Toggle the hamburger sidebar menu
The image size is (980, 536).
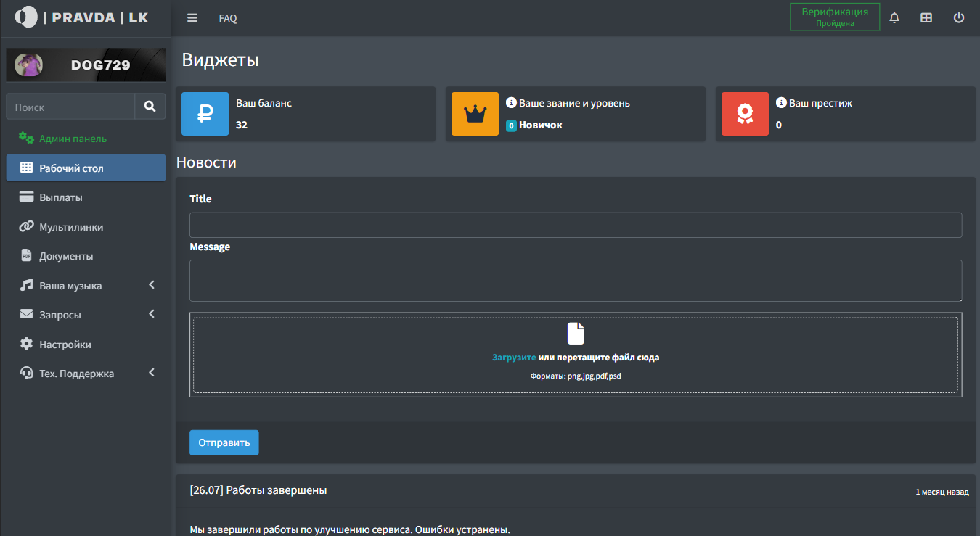[192, 18]
